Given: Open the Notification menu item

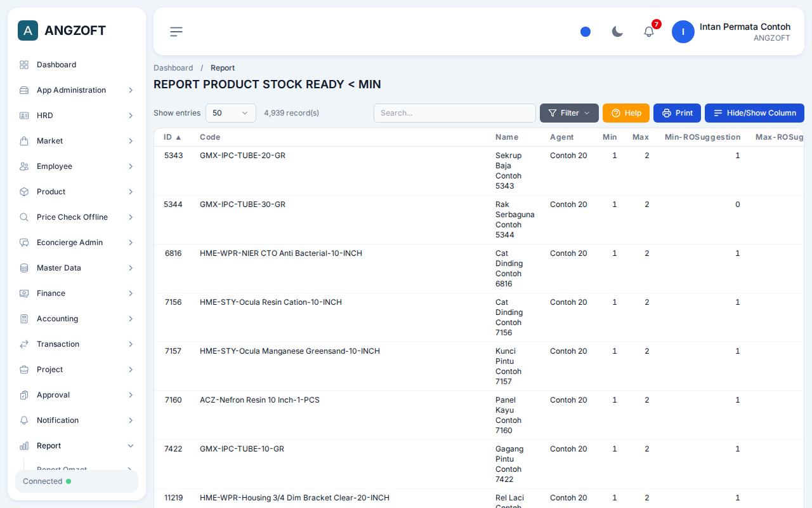Looking at the screenshot, I should point(77,420).
